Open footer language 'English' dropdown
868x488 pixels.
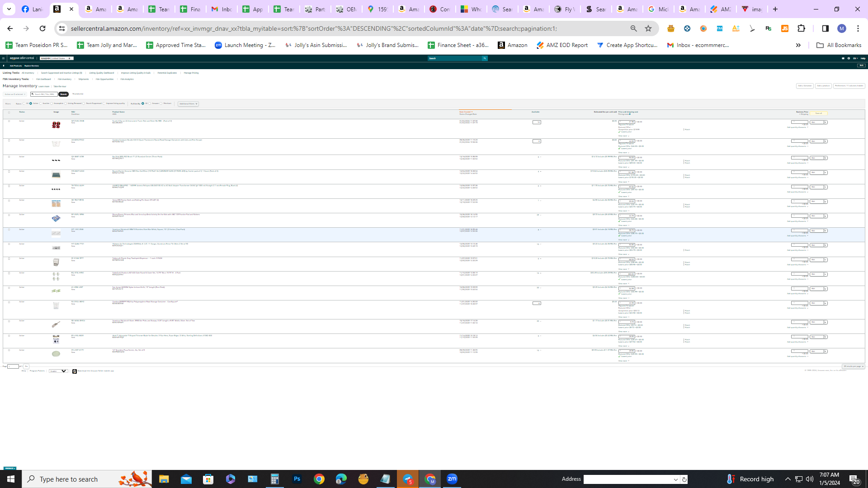click(x=58, y=371)
